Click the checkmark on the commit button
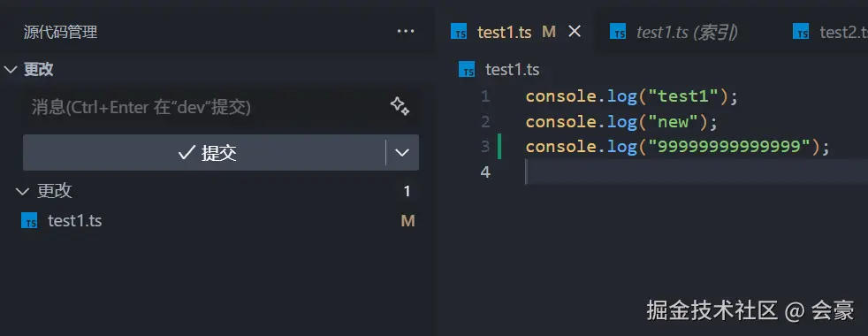Viewport: 868px width, 336px height. point(186,153)
